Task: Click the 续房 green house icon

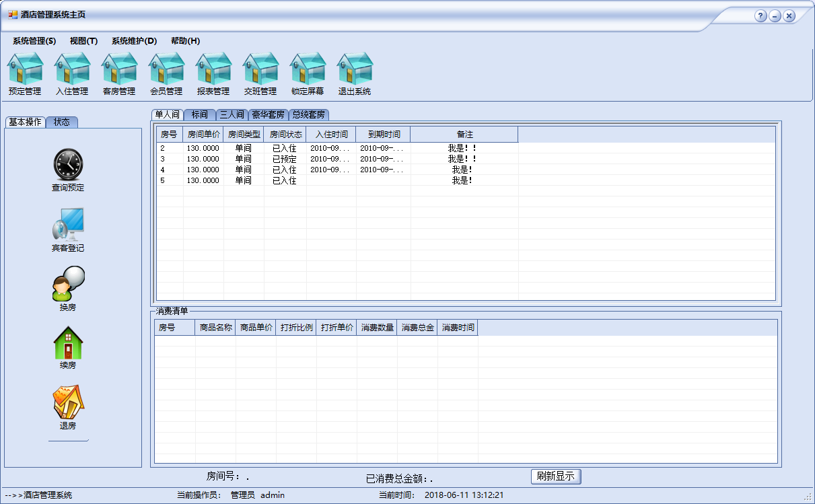Action: click(x=68, y=343)
